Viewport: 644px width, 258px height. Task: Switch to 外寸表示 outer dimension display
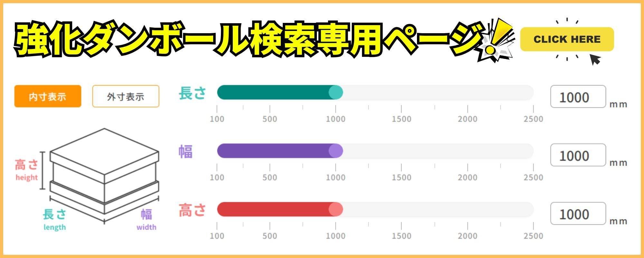click(126, 96)
